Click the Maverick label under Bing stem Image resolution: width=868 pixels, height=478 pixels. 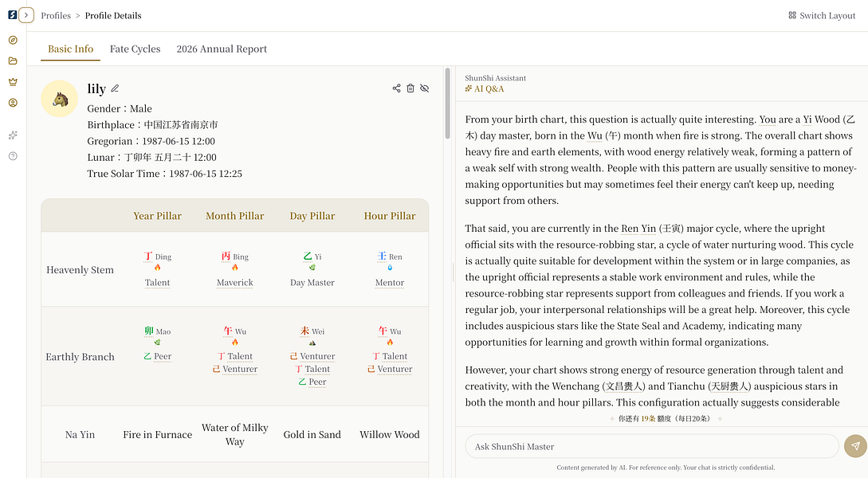[234, 283]
